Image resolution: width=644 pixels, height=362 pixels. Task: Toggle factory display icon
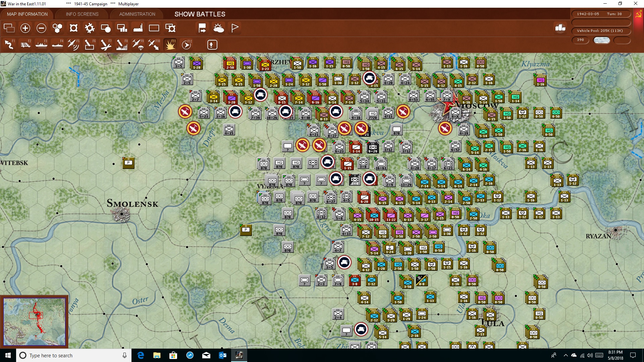(x=138, y=28)
